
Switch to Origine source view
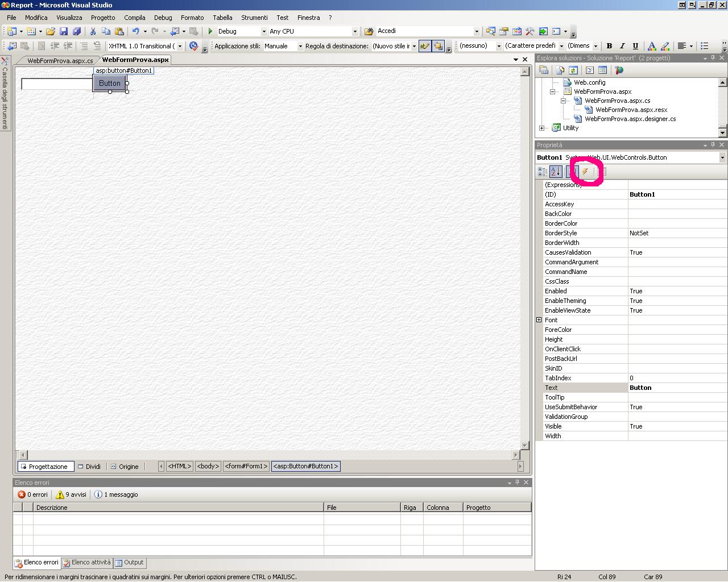125,467
